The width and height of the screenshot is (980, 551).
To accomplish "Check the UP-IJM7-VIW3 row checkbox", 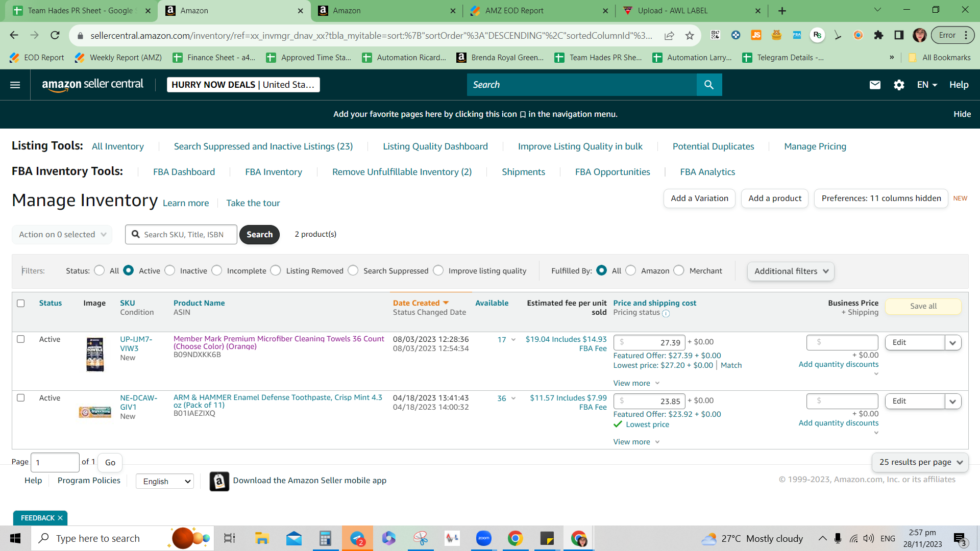I will coord(21,339).
